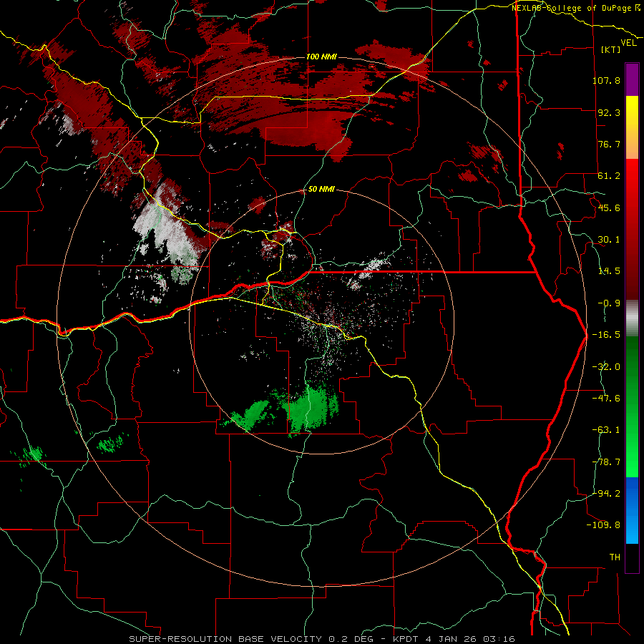Click the Super-Resolution Base Velocity caption
The width and height of the screenshot is (644, 644).
click(322, 639)
